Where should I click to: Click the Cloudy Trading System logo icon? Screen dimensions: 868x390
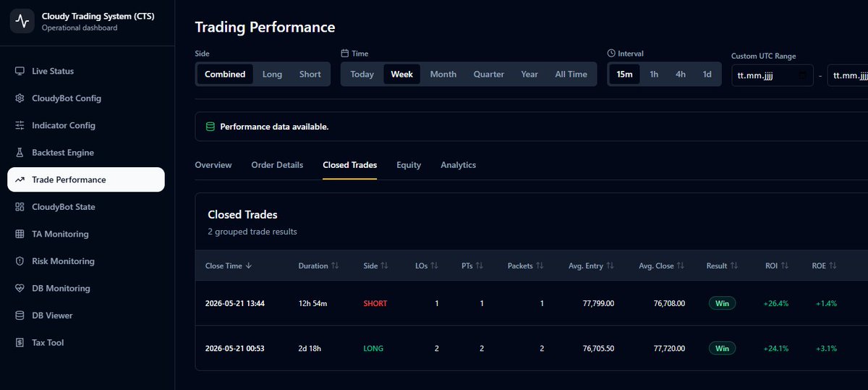click(x=22, y=22)
